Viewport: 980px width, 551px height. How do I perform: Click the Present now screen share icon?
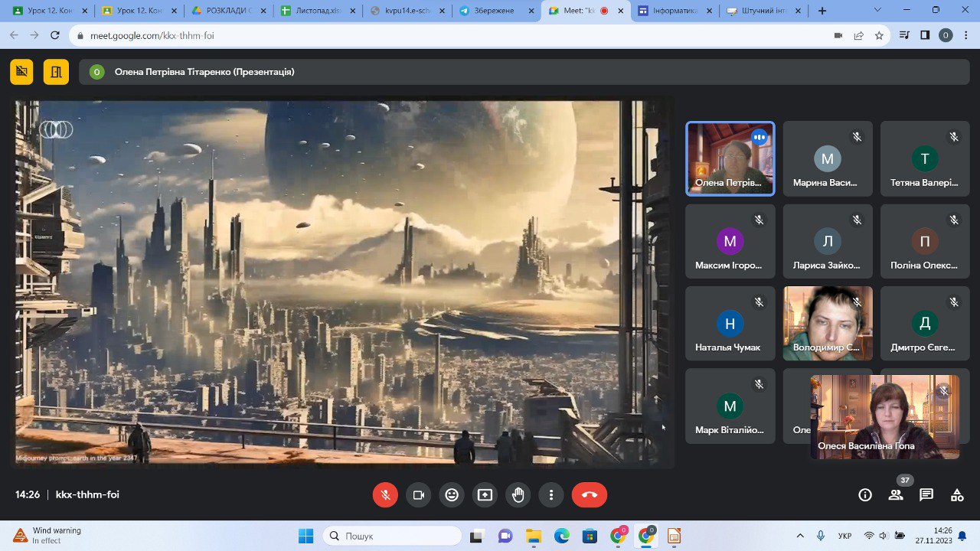pyautogui.click(x=485, y=495)
